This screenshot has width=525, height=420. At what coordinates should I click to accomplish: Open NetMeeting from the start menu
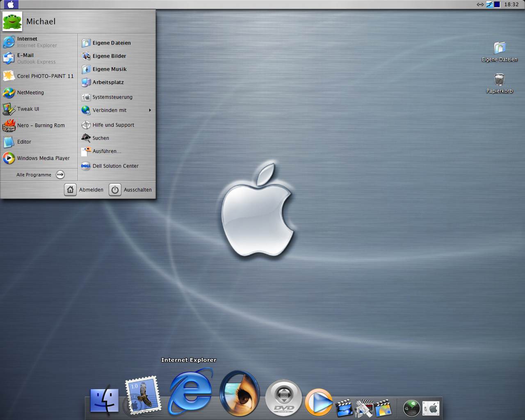click(x=39, y=92)
